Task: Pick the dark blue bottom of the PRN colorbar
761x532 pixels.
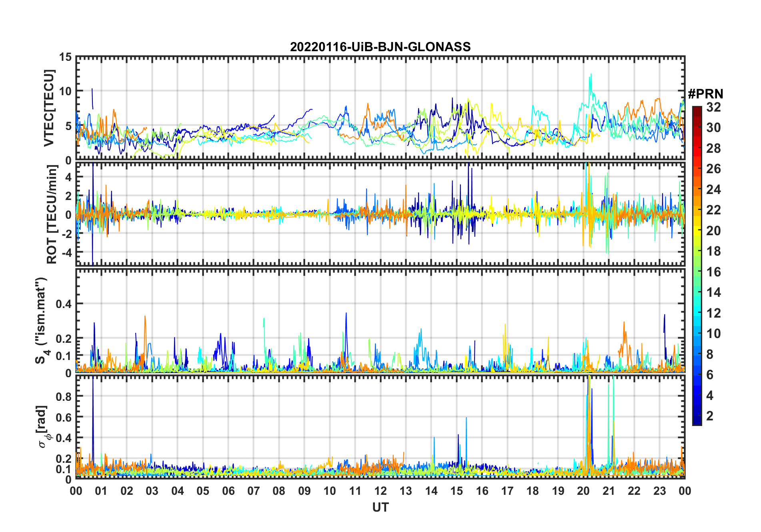Action: click(697, 422)
